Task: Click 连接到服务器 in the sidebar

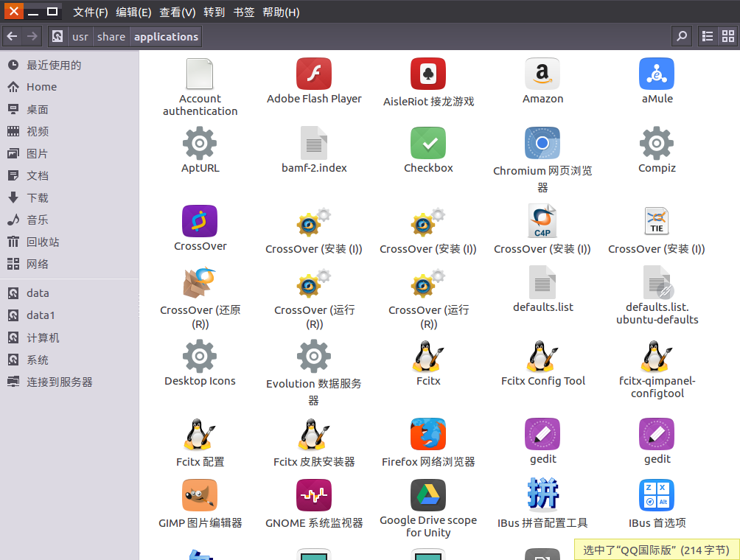Action: tap(69, 382)
